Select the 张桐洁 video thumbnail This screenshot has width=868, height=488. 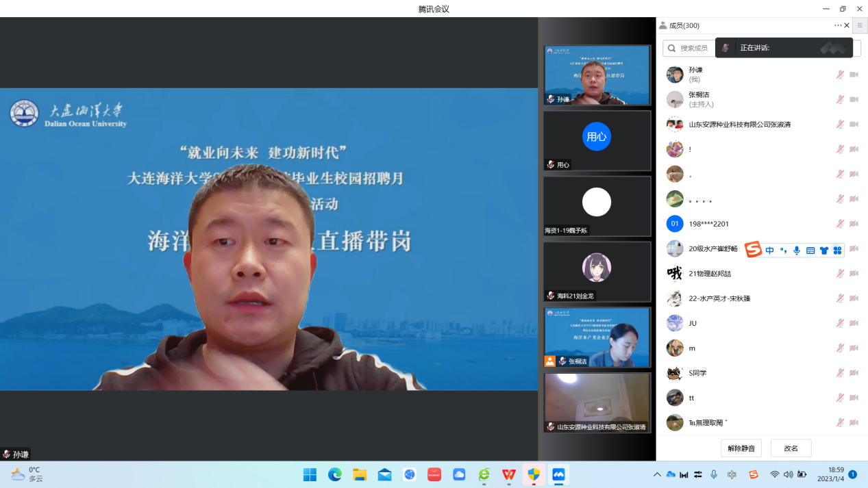click(597, 337)
